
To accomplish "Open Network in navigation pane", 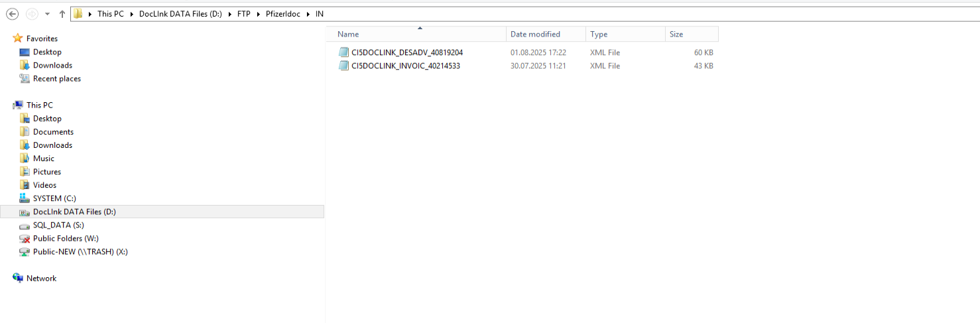I will (x=41, y=278).
